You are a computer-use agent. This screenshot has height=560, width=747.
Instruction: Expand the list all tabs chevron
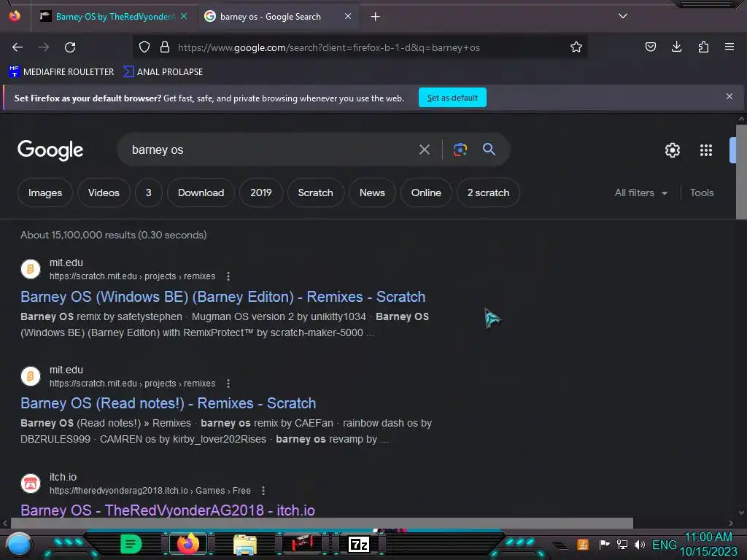623,16
